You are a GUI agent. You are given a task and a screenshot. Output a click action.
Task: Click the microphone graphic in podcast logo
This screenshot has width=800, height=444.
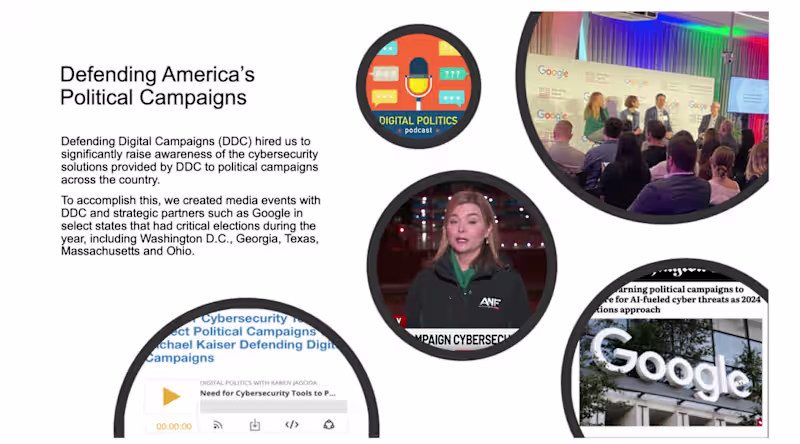(418, 83)
